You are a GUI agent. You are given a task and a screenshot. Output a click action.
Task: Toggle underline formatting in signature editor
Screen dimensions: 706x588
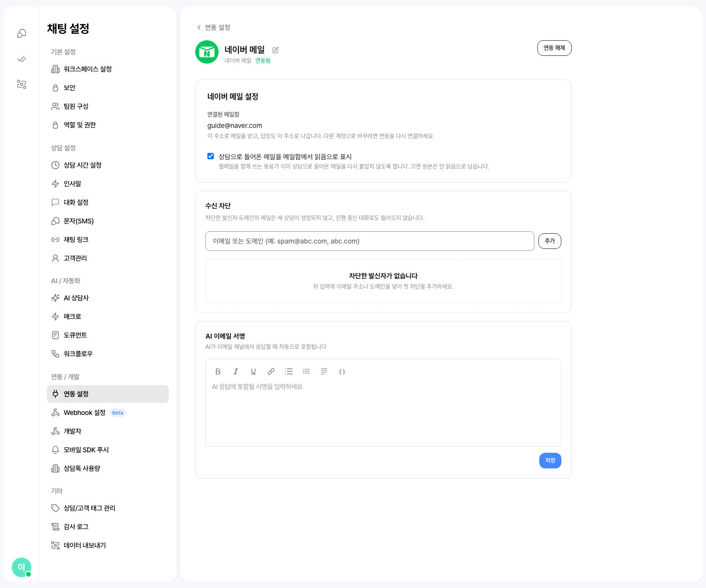coord(253,371)
